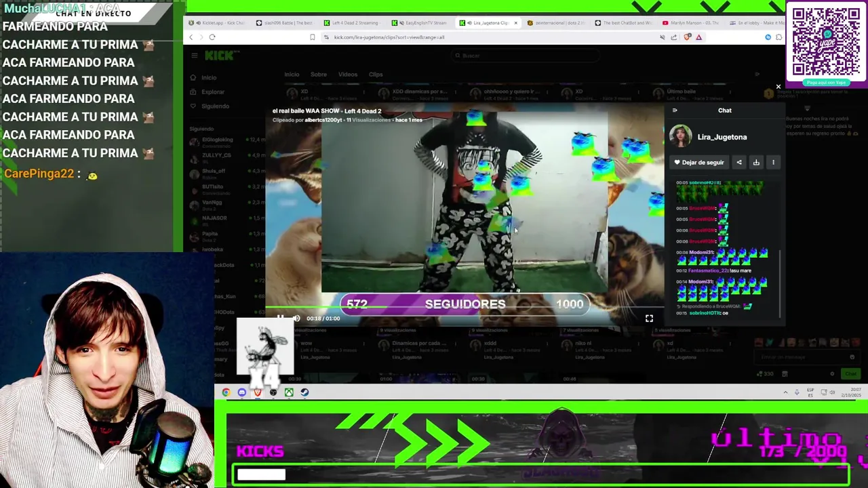Bookmark this page from the address bar
This screenshot has width=868, height=488.
[312, 37]
